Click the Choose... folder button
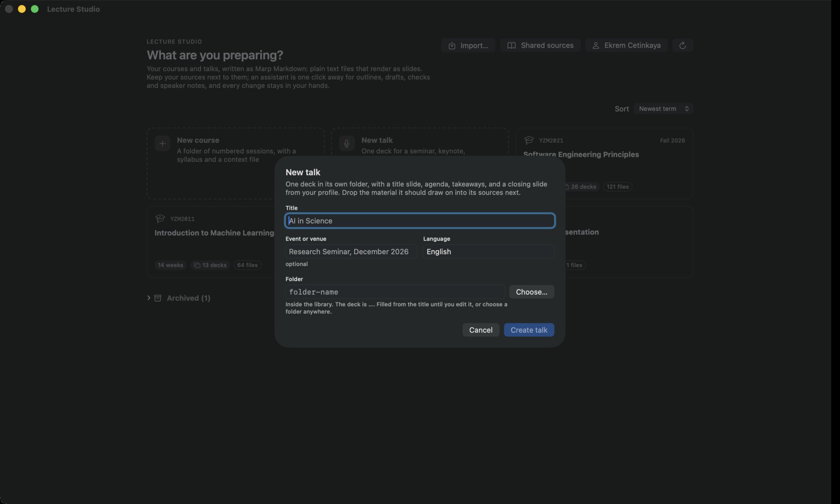The height and width of the screenshot is (504, 840). click(x=532, y=292)
